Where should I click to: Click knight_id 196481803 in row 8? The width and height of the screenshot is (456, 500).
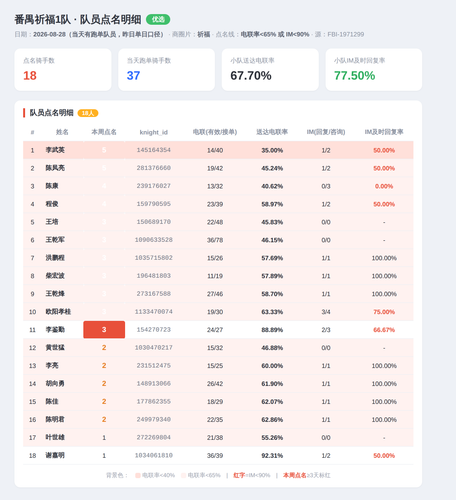(154, 276)
